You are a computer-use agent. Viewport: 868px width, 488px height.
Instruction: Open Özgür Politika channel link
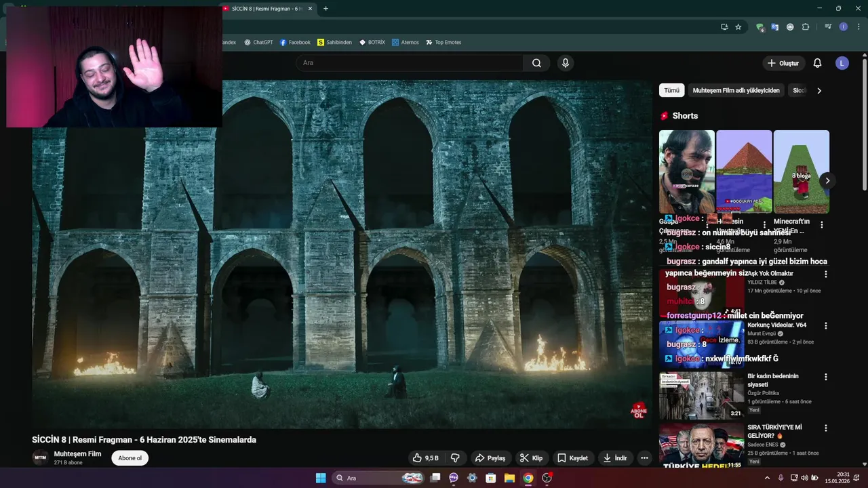764,393
